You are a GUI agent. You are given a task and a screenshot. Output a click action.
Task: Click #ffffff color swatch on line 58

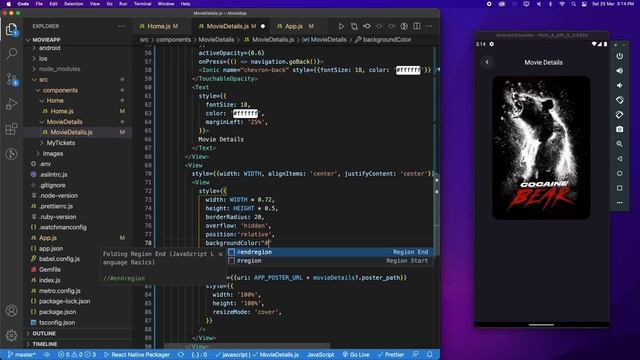[408, 70]
